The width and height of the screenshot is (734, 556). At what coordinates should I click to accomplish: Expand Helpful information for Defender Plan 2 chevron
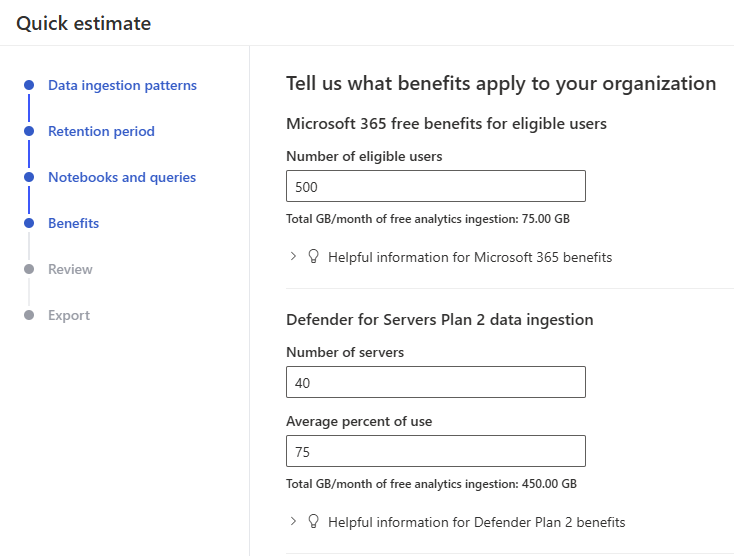(x=293, y=521)
